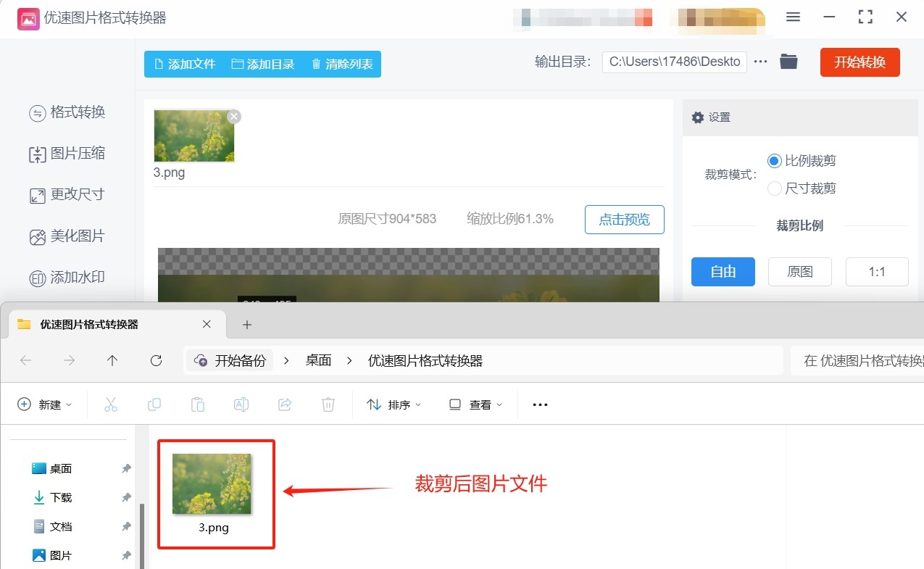Open the 查看 view dropdown

click(475, 404)
